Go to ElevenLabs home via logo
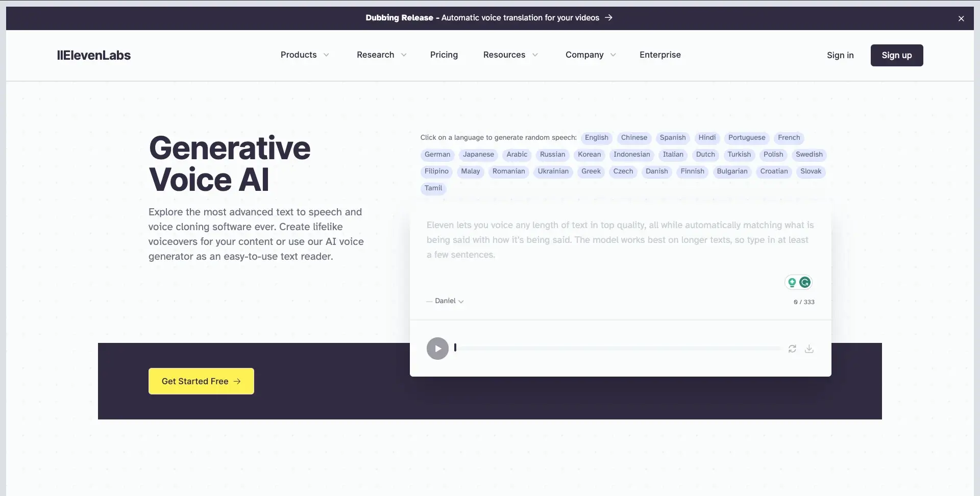 coord(94,55)
